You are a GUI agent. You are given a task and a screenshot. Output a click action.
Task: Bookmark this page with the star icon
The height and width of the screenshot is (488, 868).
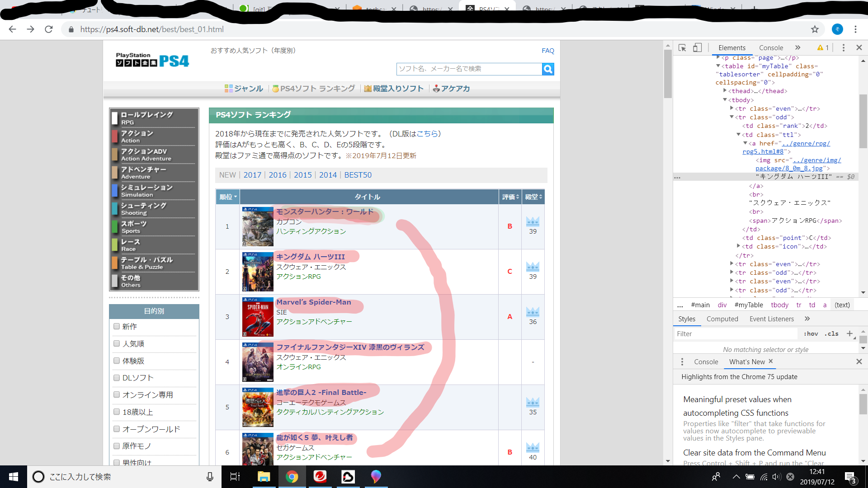(x=815, y=29)
